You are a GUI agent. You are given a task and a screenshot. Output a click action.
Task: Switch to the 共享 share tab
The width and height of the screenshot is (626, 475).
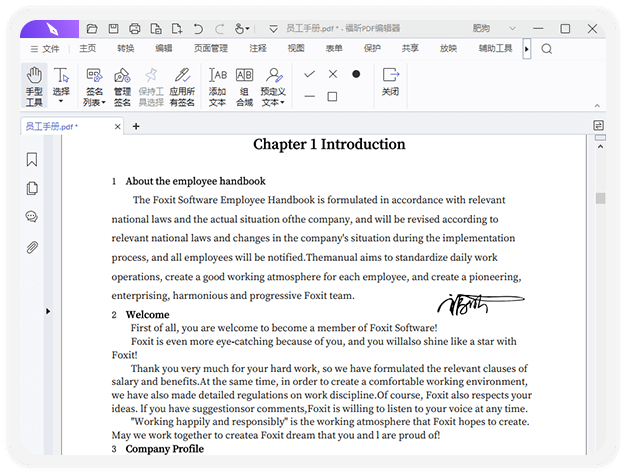coord(410,48)
